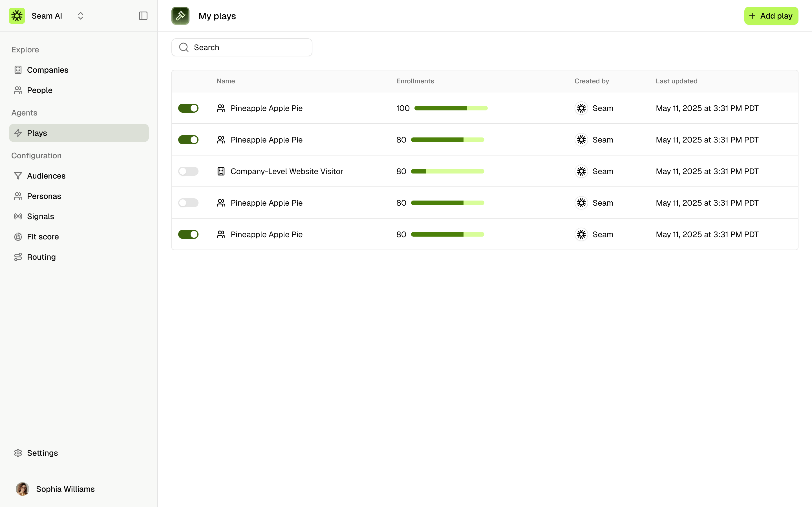
Task: Open Companies in the sidebar
Action: 48,70
